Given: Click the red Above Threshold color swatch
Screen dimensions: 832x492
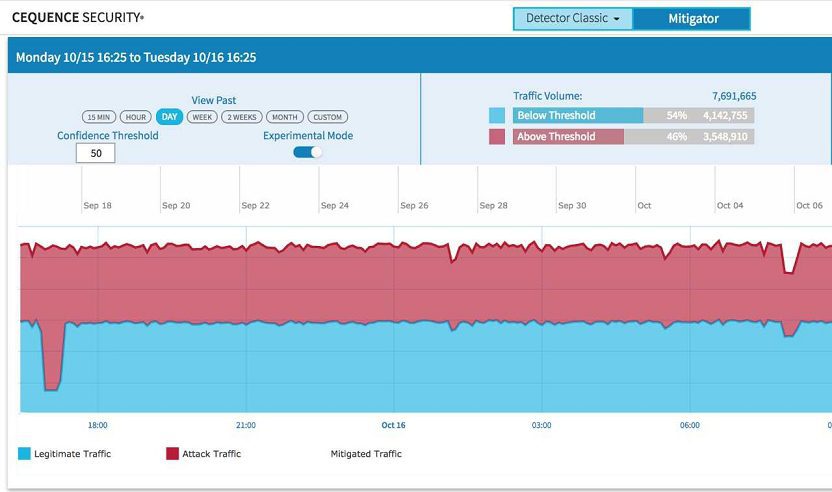Looking at the screenshot, I should pos(497,137).
